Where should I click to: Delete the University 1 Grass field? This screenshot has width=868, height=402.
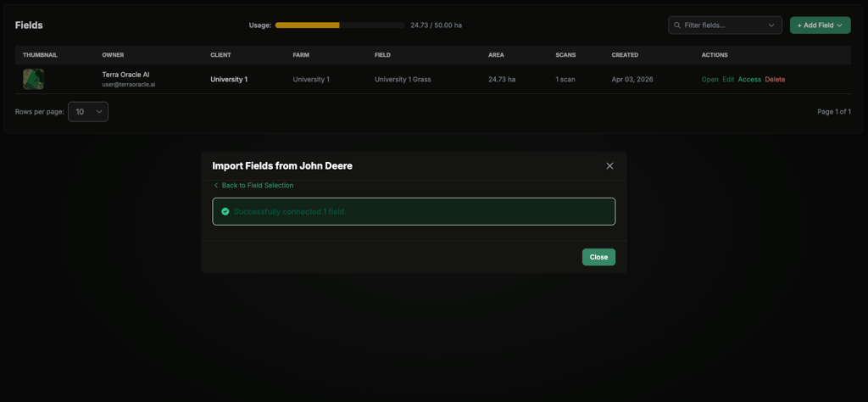click(775, 79)
